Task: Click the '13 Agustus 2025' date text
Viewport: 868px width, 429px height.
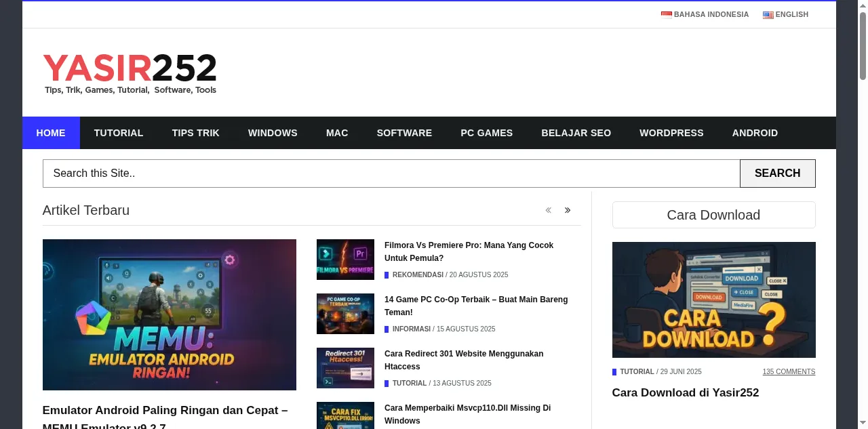Action: point(462,383)
